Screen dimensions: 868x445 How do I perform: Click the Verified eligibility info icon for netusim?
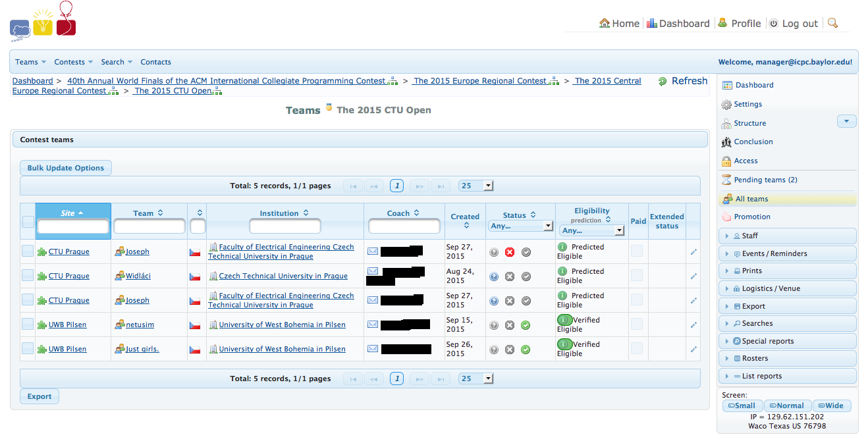point(564,320)
